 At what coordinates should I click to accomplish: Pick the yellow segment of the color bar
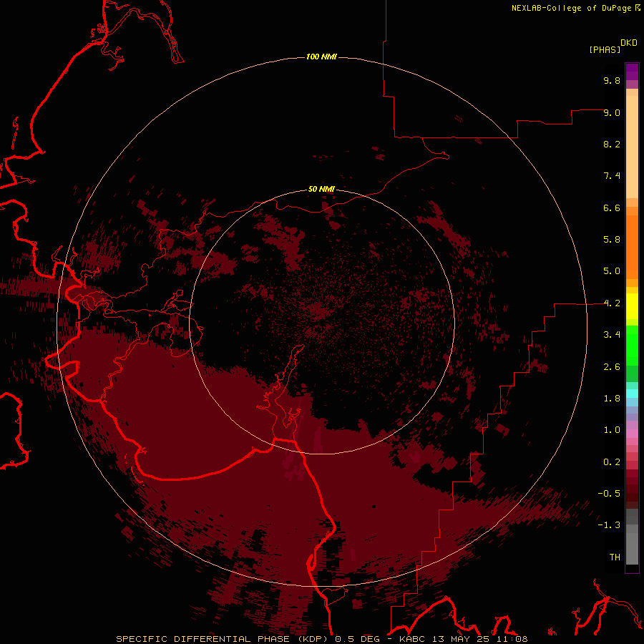tap(632, 306)
